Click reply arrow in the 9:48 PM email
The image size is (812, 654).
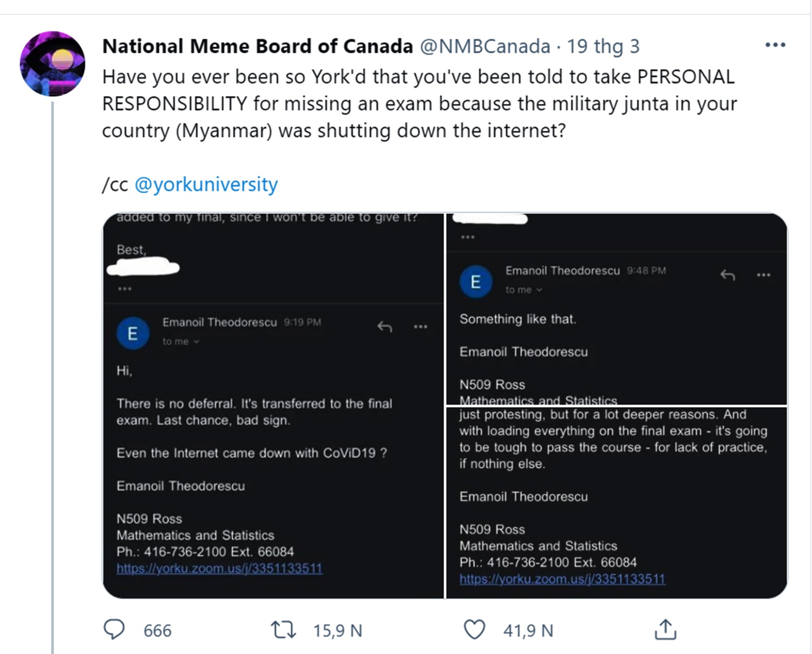728,274
